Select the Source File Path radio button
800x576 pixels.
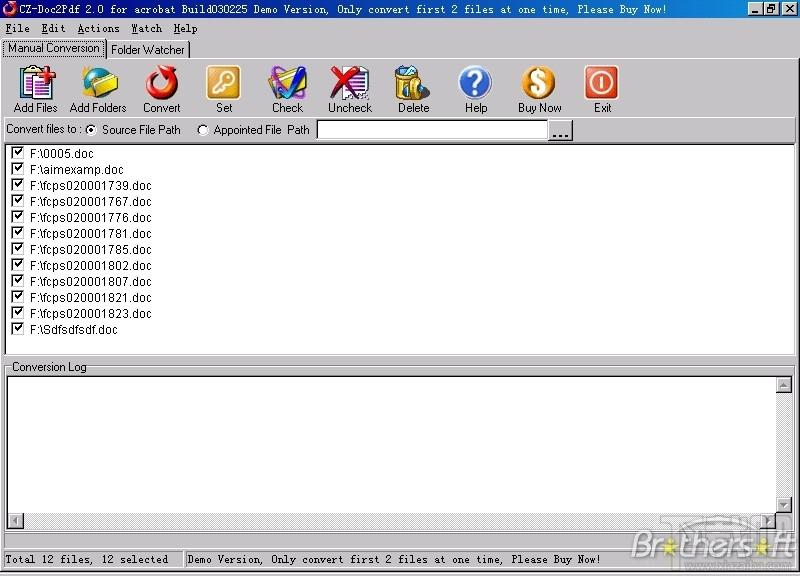tap(91, 130)
